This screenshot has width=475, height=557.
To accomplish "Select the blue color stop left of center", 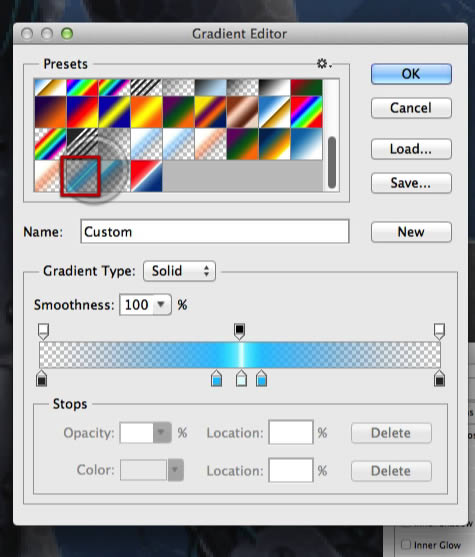I will (216, 378).
